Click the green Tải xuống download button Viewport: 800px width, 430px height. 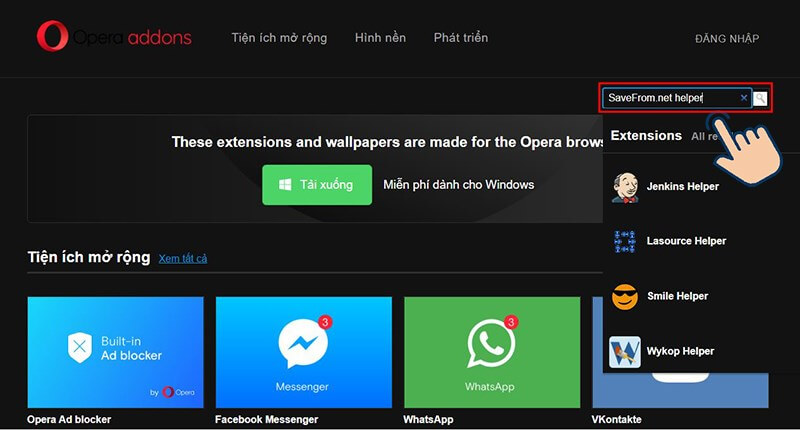click(317, 185)
